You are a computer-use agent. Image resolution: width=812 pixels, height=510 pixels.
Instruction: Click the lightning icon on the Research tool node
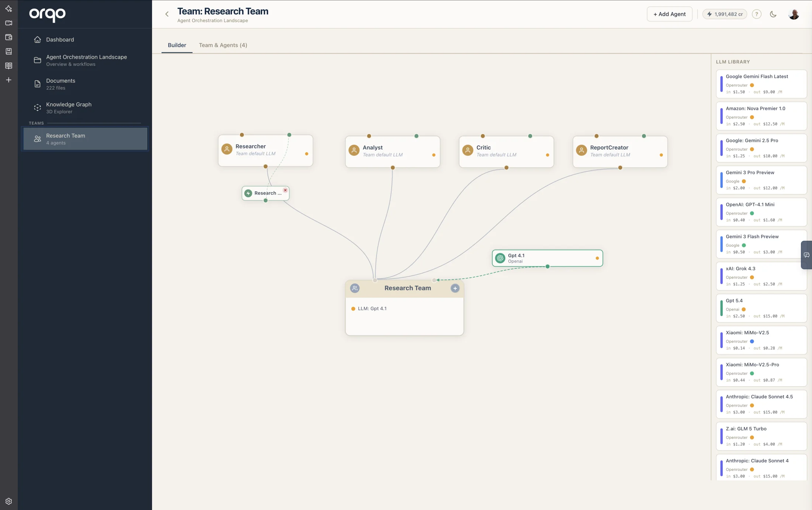pos(248,193)
